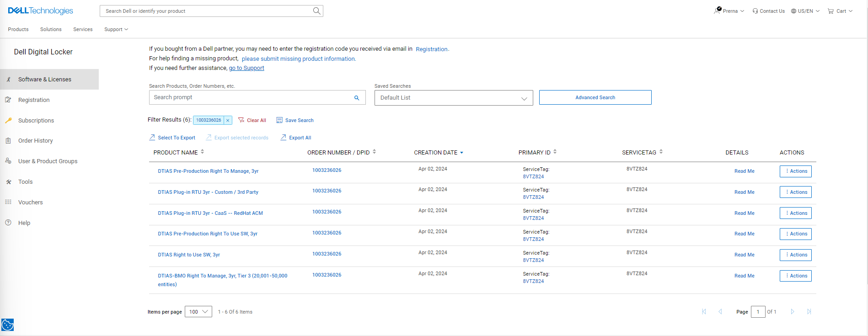Click the Contact Us headset icon
Image resolution: width=868 pixels, height=336 pixels.
tap(755, 11)
